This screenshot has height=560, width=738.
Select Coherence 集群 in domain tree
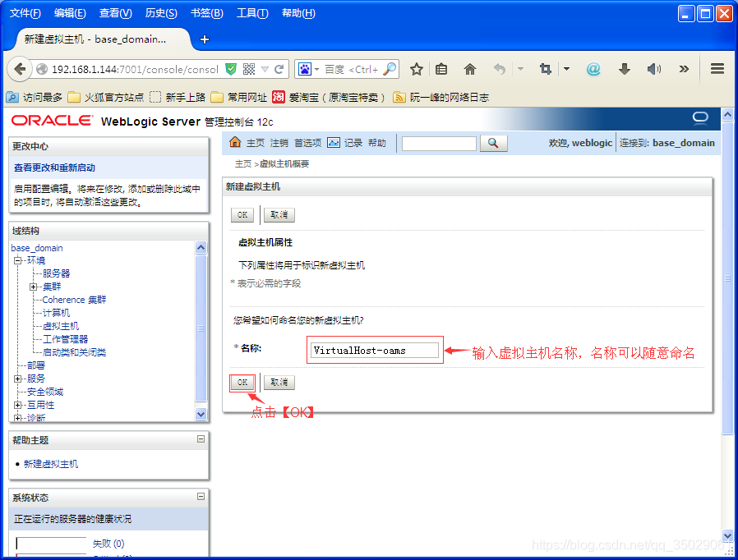click(74, 300)
